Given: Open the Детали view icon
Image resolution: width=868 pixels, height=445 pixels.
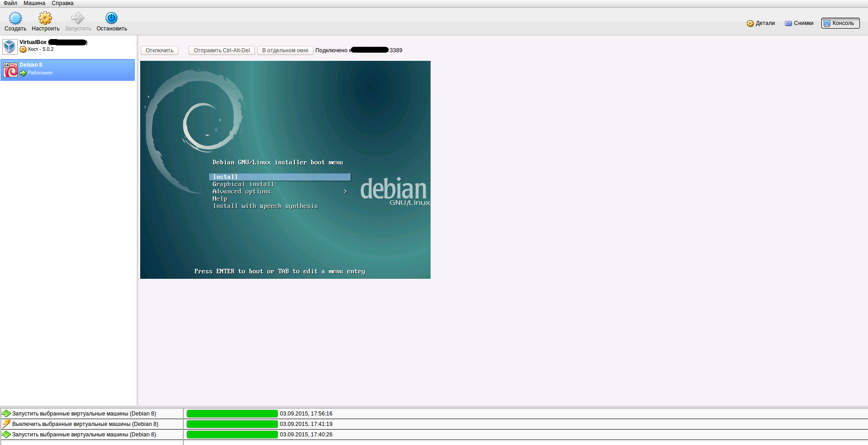Looking at the screenshot, I should coord(750,23).
